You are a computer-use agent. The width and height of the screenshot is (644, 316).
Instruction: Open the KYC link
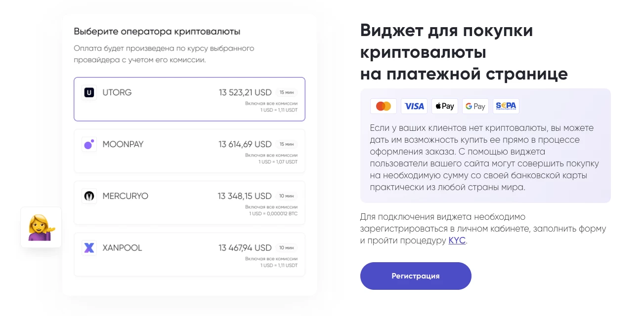pyautogui.click(x=457, y=241)
